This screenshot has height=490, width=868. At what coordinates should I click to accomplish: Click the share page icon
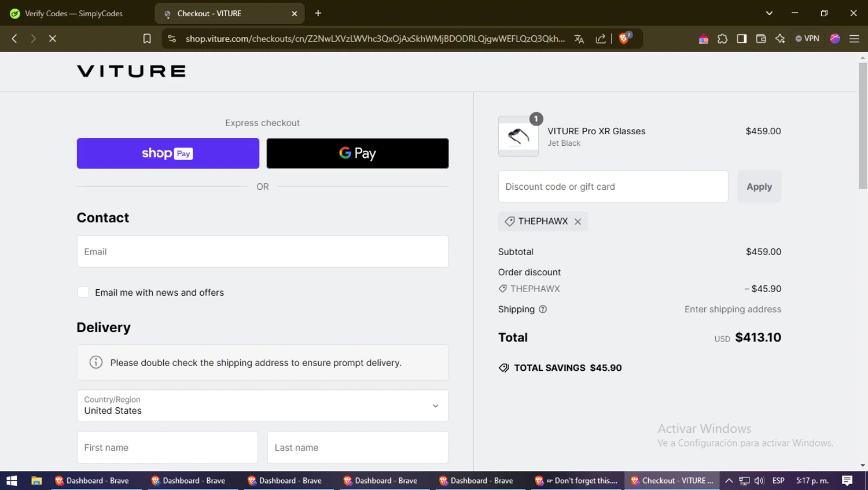click(601, 39)
